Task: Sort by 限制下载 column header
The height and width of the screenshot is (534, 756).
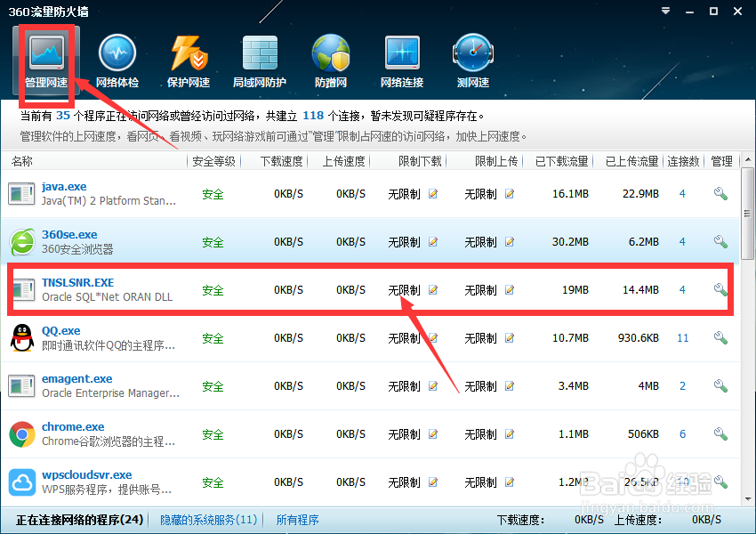Action: point(420,161)
